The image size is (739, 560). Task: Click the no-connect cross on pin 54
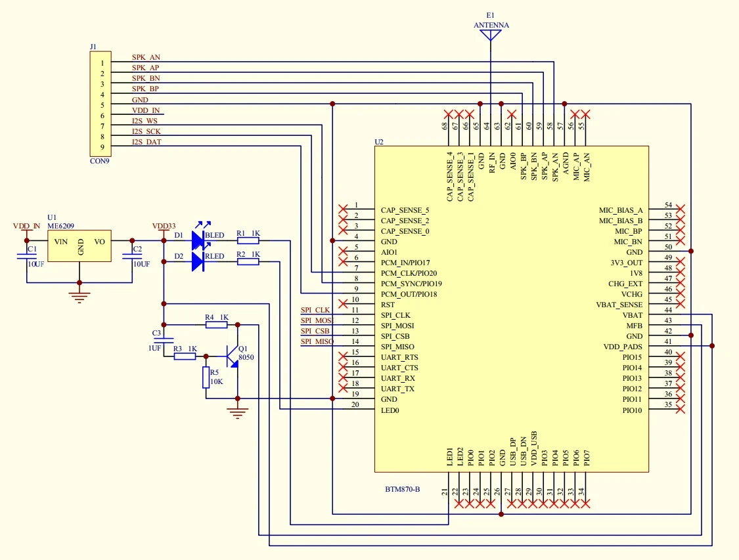[x=680, y=209]
